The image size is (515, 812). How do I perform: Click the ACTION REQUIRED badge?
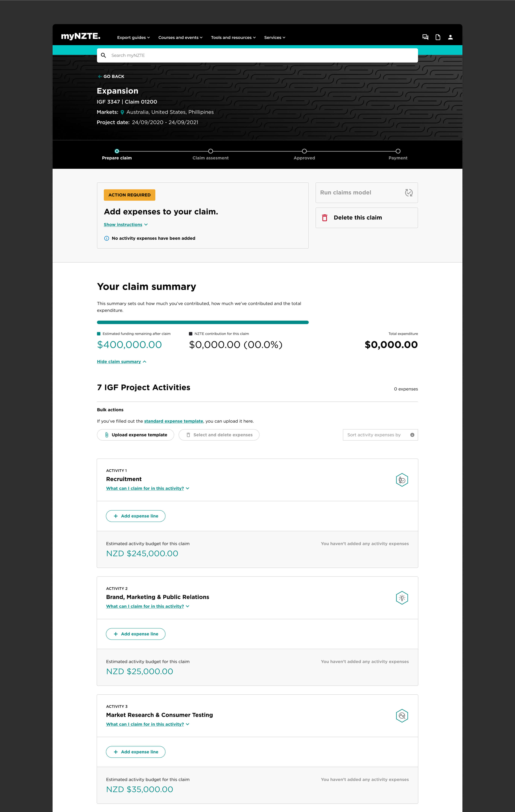129,195
